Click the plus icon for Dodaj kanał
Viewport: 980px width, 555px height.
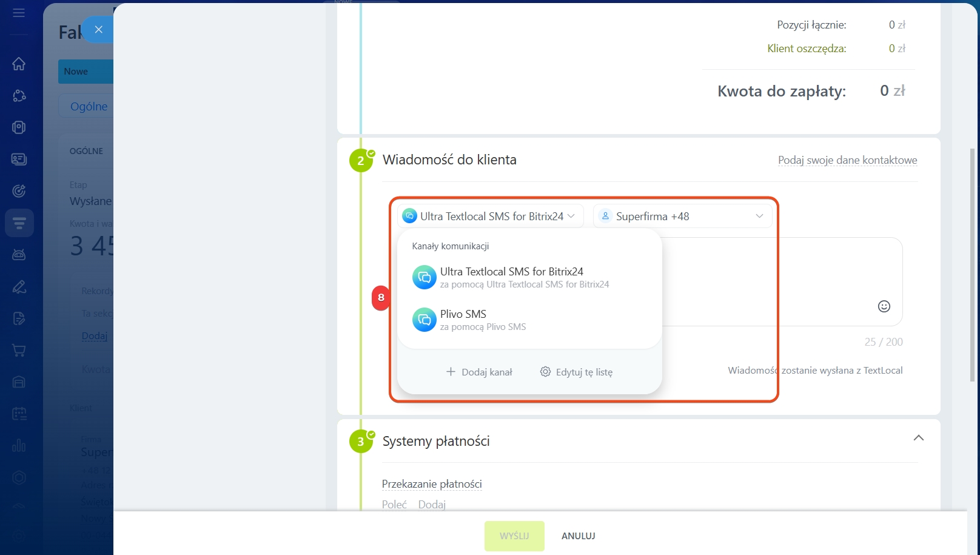pos(451,372)
